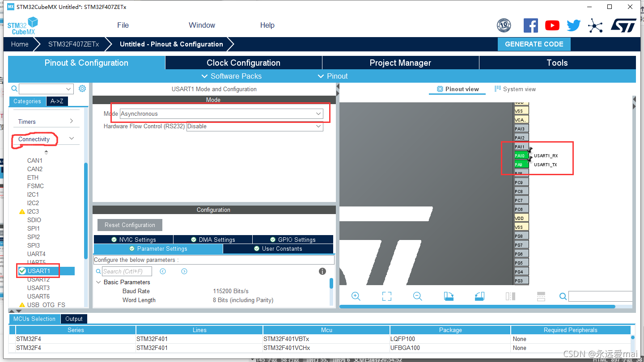Open the User Constants tab

(278, 248)
